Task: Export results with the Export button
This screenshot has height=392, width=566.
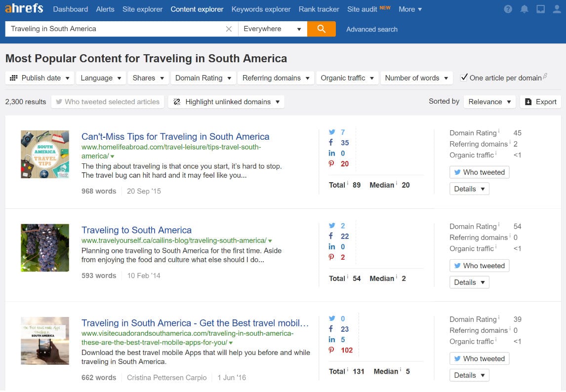Action: pos(540,102)
